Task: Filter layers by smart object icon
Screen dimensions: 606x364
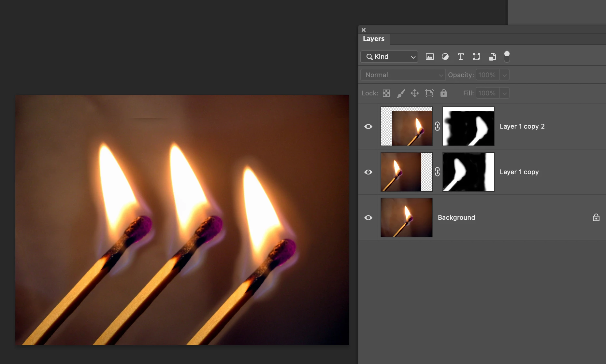Action: pos(492,57)
